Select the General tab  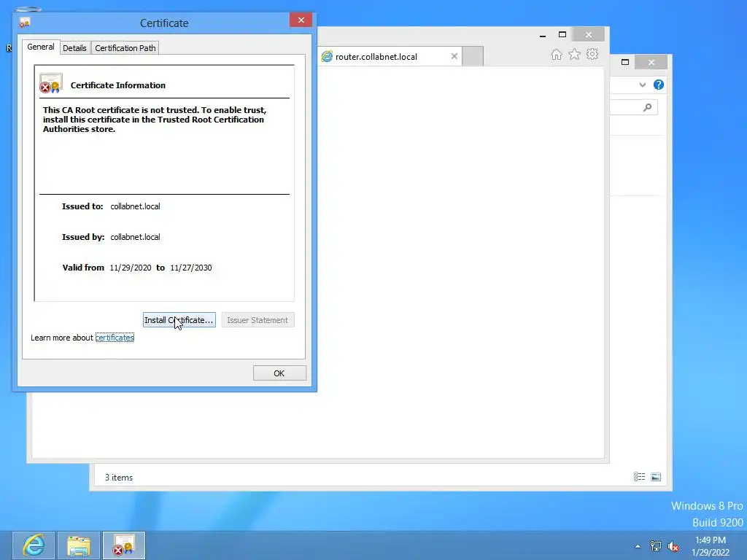tap(41, 47)
